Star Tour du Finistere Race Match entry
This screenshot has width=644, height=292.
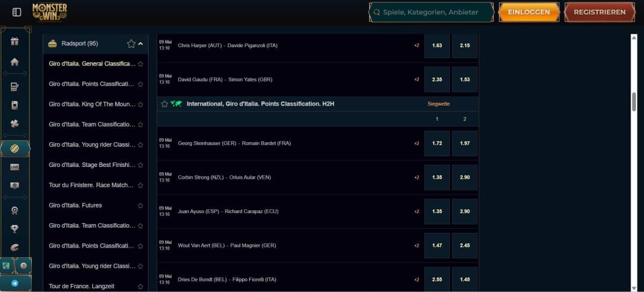pos(141,185)
